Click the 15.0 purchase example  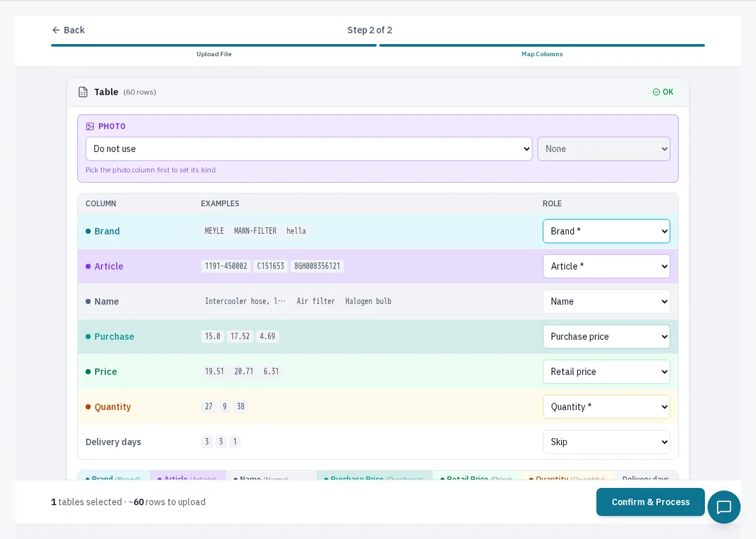[213, 337]
